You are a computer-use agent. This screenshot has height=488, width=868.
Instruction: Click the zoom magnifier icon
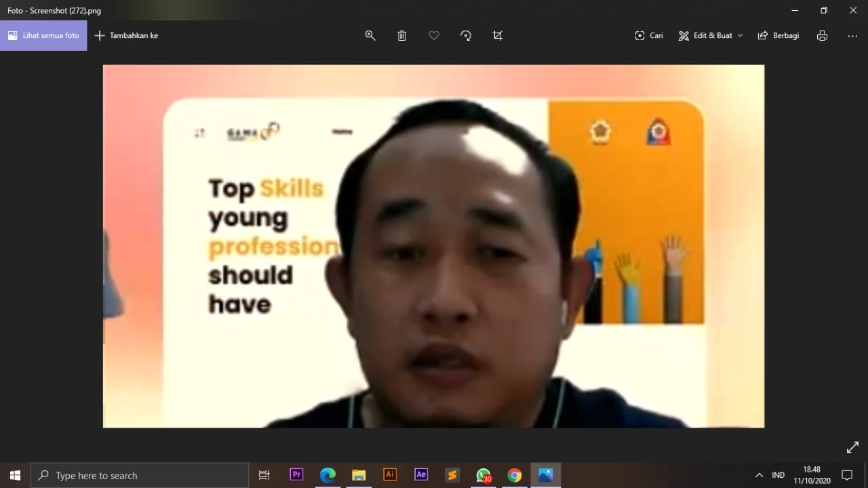(370, 35)
